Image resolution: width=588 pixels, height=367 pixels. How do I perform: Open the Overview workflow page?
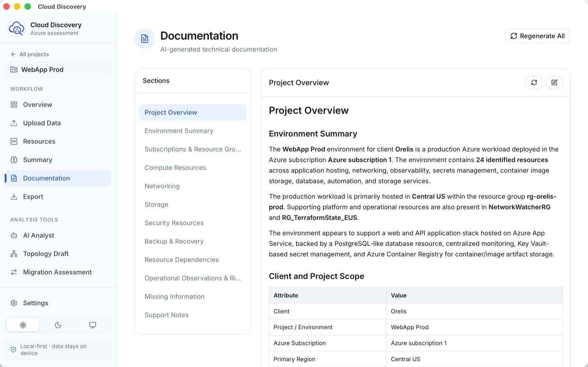pyautogui.click(x=58, y=104)
